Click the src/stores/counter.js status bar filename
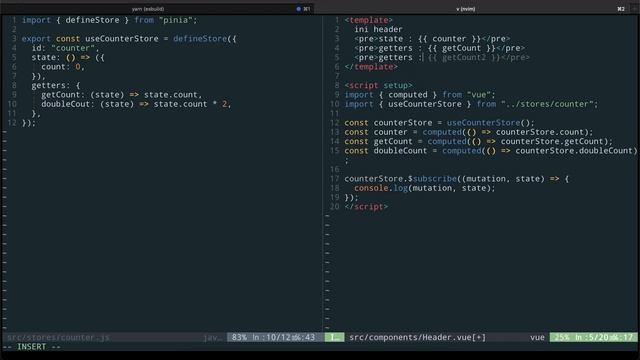Image resolution: width=640 pixels, height=360 pixels. click(58, 337)
